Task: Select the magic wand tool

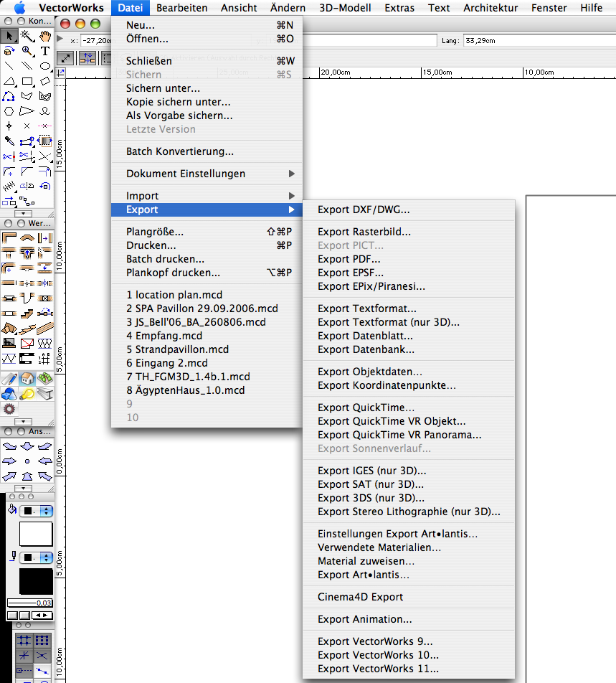Action: pos(27,36)
